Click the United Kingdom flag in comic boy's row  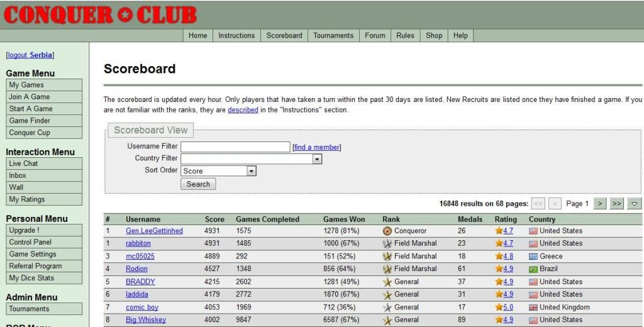tap(533, 308)
